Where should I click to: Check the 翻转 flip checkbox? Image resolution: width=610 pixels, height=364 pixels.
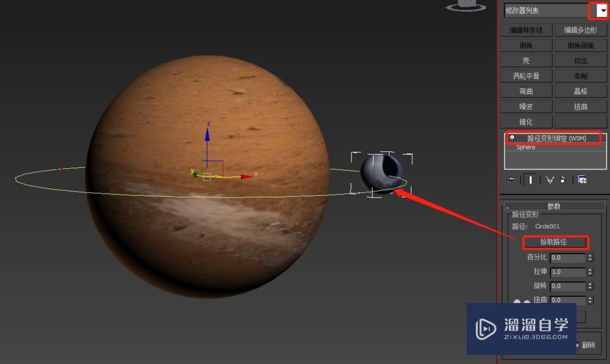click(578, 344)
